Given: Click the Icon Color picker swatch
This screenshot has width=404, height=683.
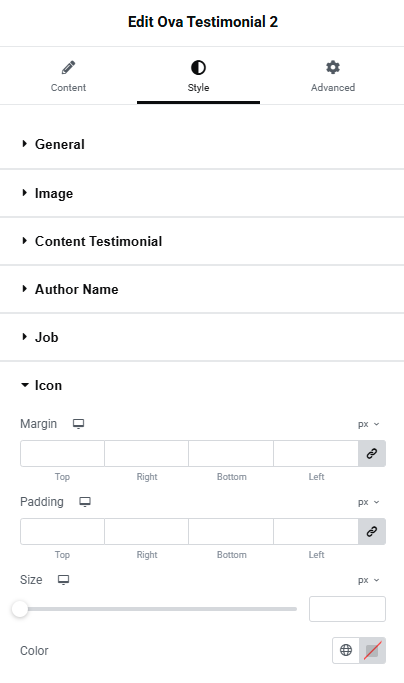Looking at the screenshot, I should coord(373,650).
